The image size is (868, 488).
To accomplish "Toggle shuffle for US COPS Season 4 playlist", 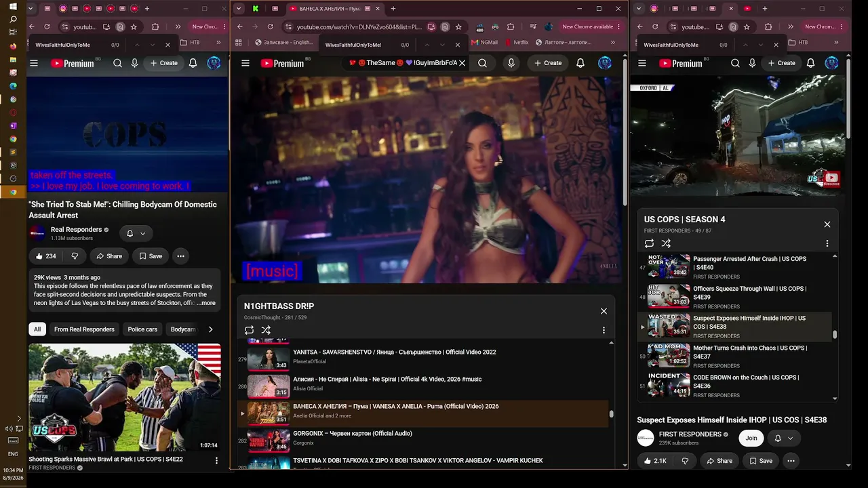I will pyautogui.click(x=666, y=243).
